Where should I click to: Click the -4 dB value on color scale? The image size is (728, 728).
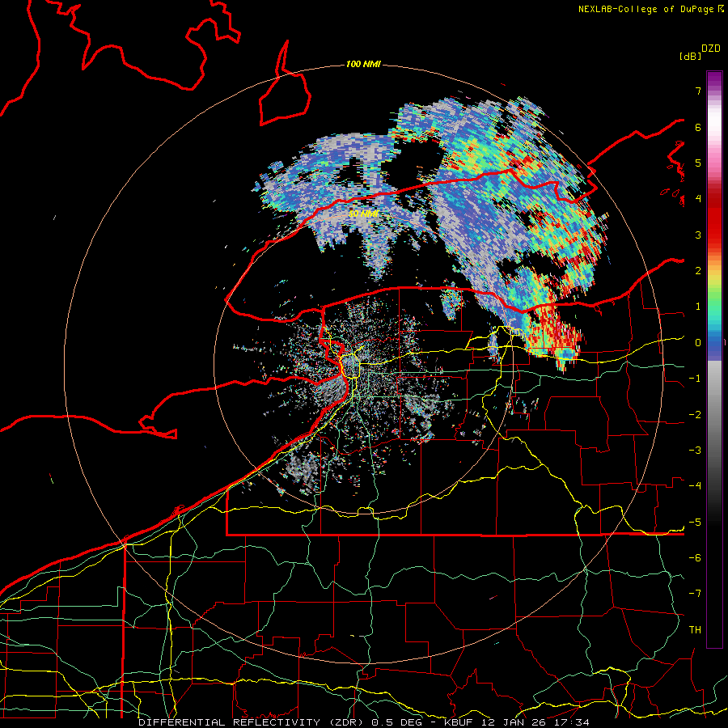(x=695, y=486)
